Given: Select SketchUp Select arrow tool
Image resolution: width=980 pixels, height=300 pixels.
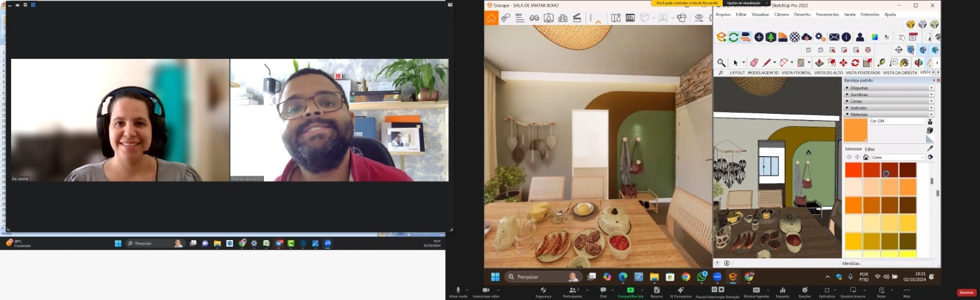Looking at the screenshot, I should point(736,62).
